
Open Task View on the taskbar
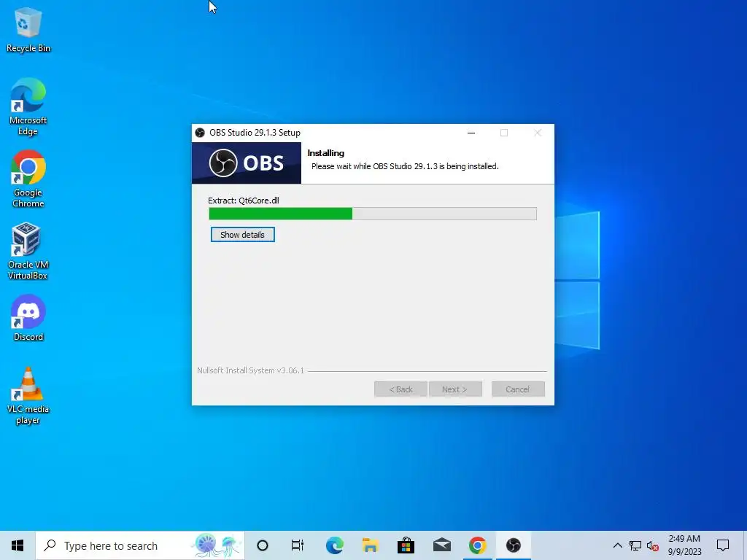(298, 545)
